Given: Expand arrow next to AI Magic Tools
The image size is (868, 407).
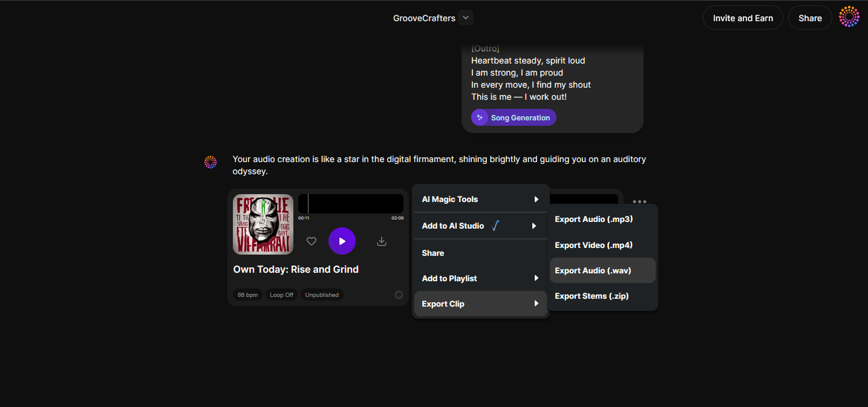Looking at the screenshot, I should [536, 199].
